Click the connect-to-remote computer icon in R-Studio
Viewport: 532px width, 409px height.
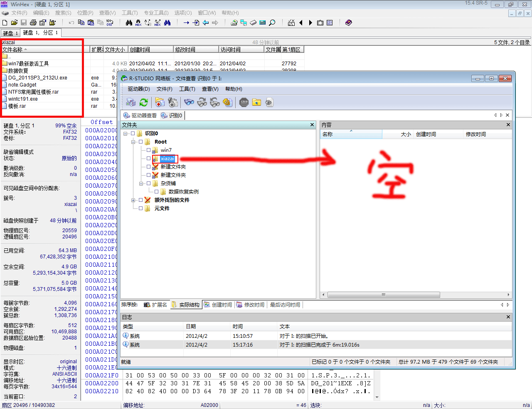click(x=131, y=102)
